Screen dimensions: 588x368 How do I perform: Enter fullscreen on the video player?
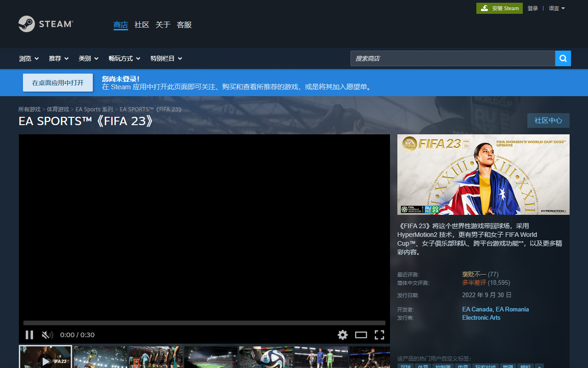379,335
